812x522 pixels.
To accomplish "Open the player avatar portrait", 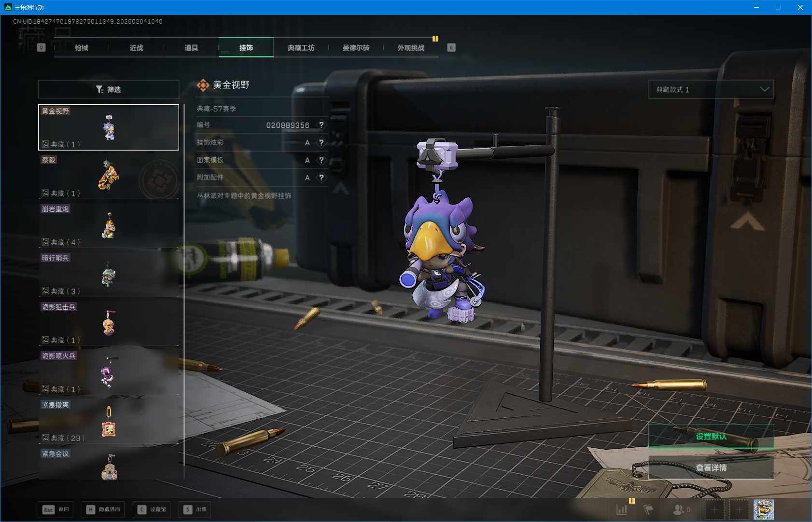I will point(764,509).
